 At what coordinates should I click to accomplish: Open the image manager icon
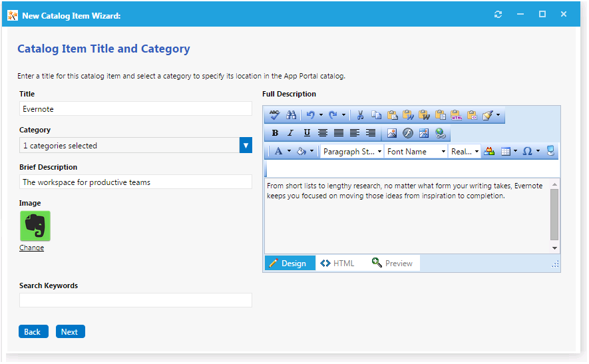pos(392,133)
